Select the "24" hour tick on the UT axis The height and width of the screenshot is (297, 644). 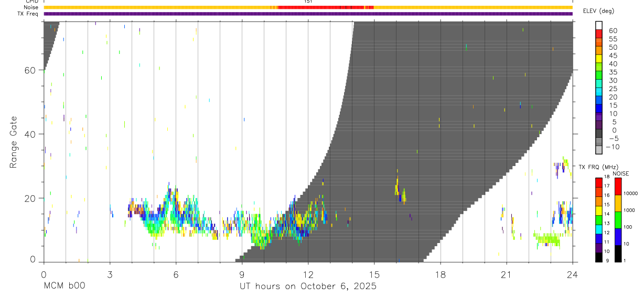pyautogui.click(x=573, y=274)
